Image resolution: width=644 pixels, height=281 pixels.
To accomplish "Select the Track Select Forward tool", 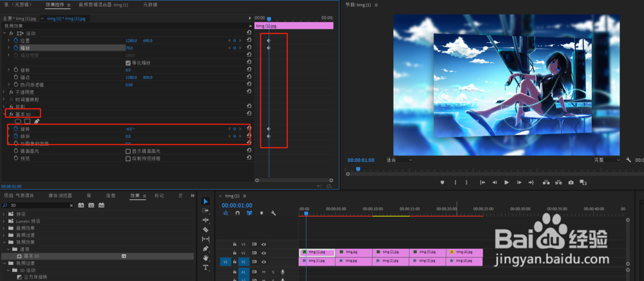I will pyautogui.click(x=206, y=211).
